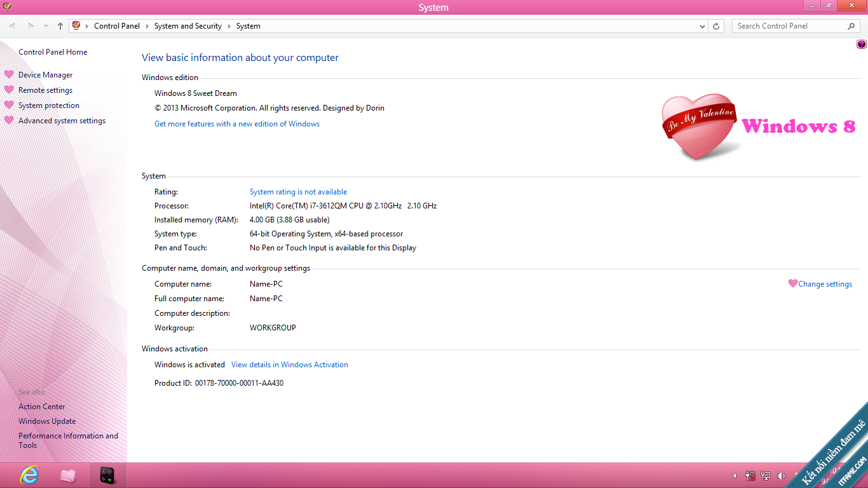Select System breadcrumb in address bar

click(x=248, y=26)
